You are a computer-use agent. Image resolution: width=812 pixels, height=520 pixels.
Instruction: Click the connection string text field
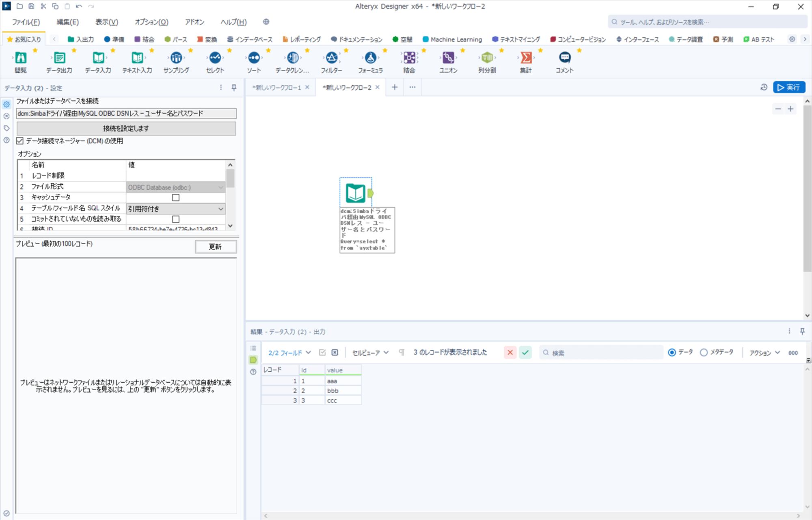[126, 113]
